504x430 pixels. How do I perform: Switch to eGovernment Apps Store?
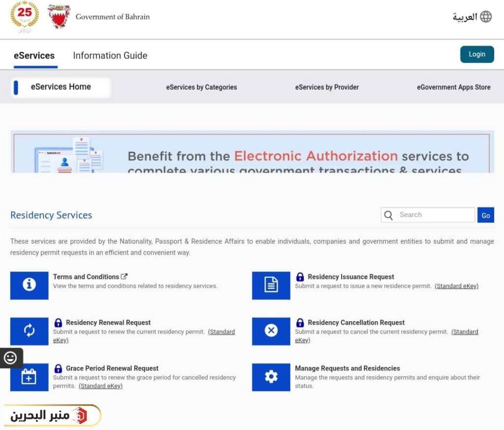(x=453, y=87)
